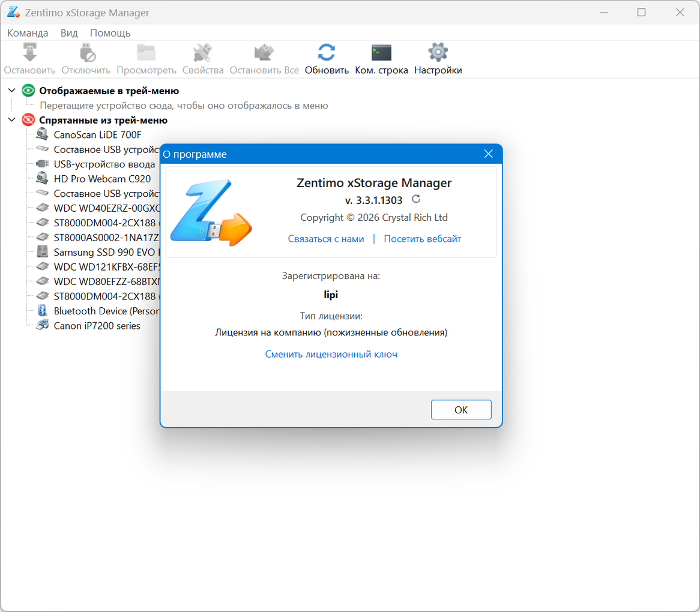
Task: Click the drive icon beside ST8000AS0002
Action: coord(43,238)
